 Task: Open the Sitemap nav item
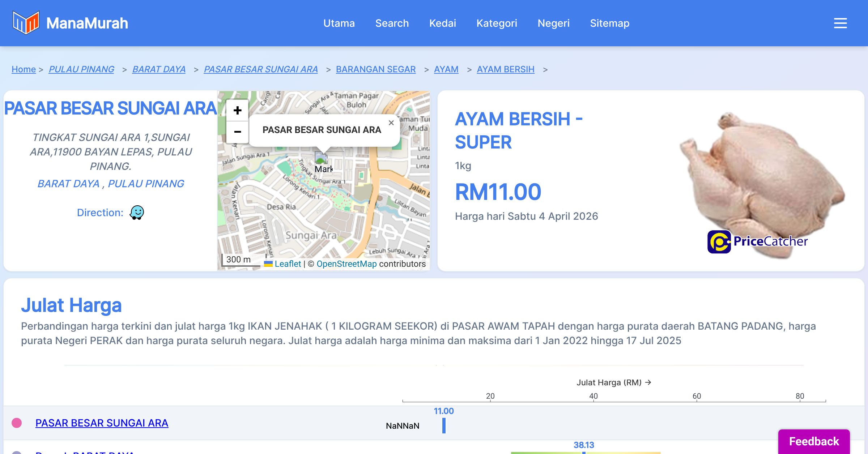point(609,23)
